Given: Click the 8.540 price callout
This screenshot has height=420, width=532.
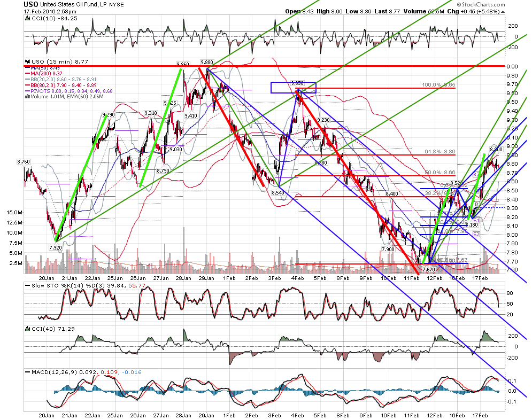Looking at the screenshot, I should [278, 192].
